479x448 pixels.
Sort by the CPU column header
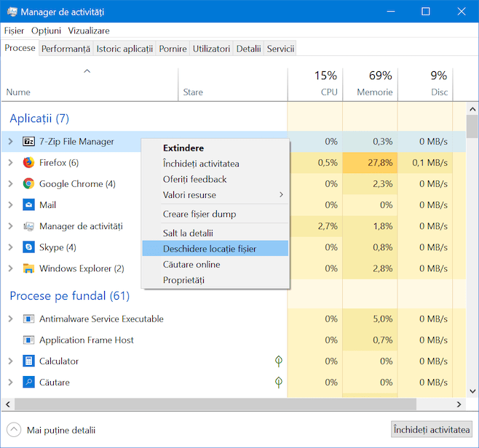click(315, 84)
